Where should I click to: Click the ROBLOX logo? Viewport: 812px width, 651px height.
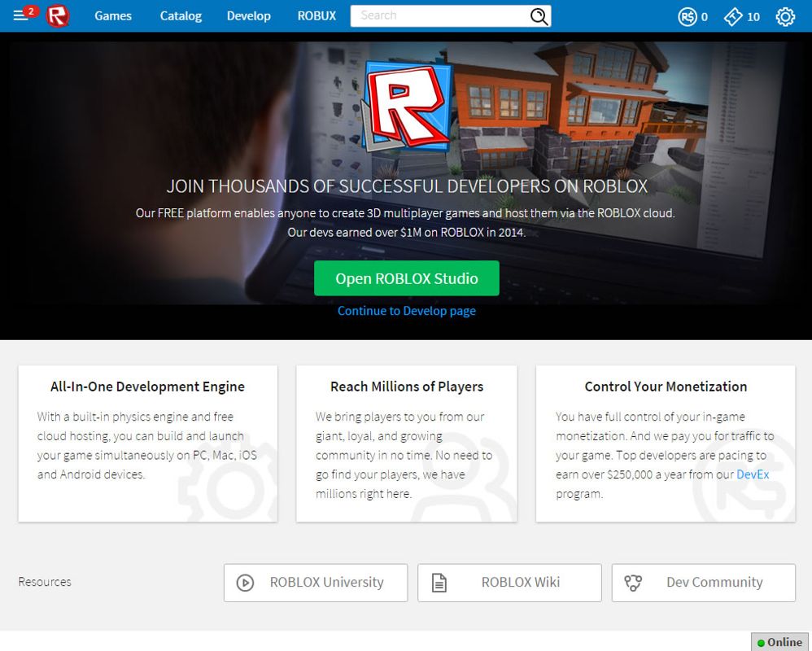(57, 15)
